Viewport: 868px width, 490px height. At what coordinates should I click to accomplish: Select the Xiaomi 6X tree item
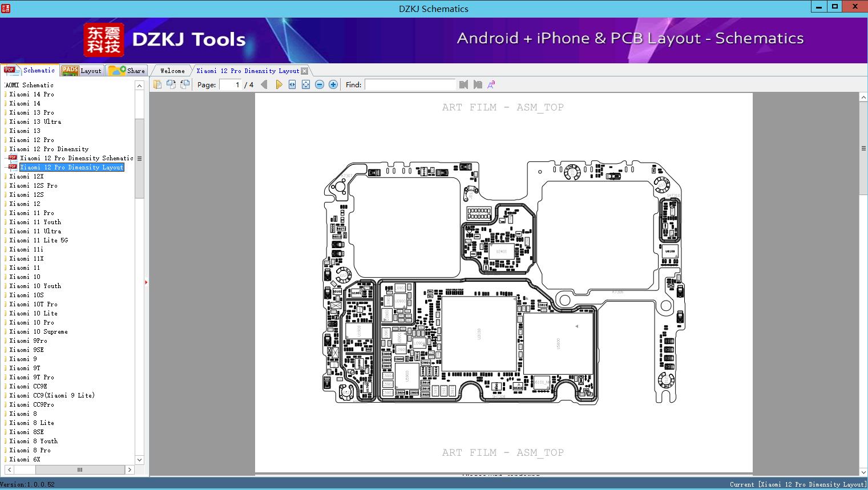[25, 459]
